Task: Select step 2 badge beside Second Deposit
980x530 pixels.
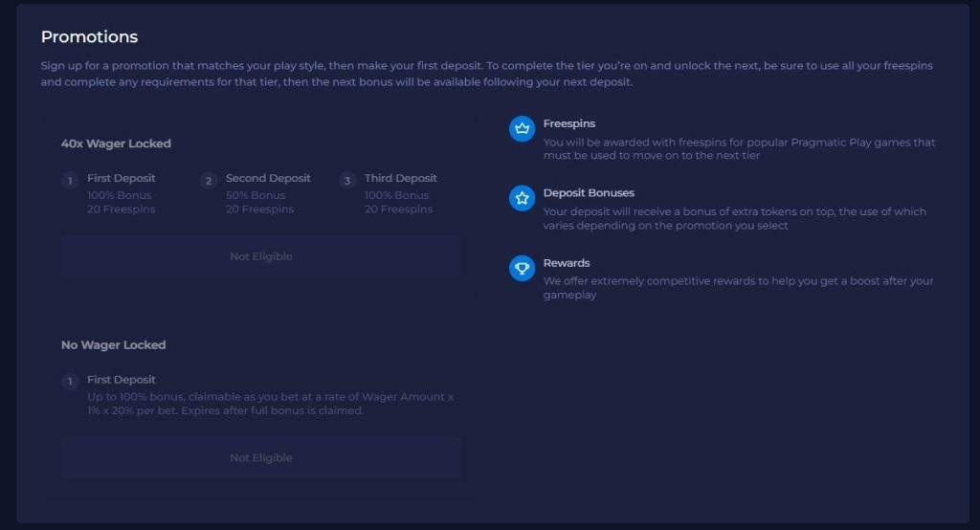Action: point(209,181)
